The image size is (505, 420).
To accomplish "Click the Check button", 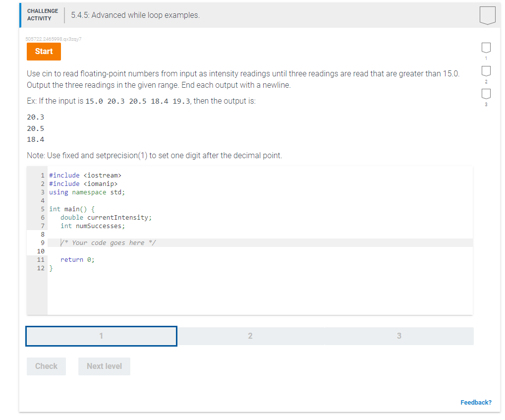I will point(46,366).
